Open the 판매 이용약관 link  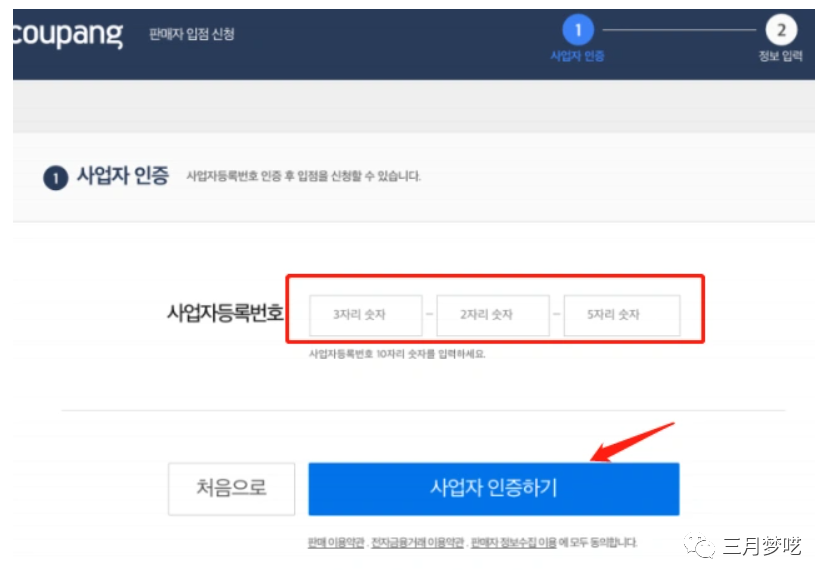tap(336, 542)
